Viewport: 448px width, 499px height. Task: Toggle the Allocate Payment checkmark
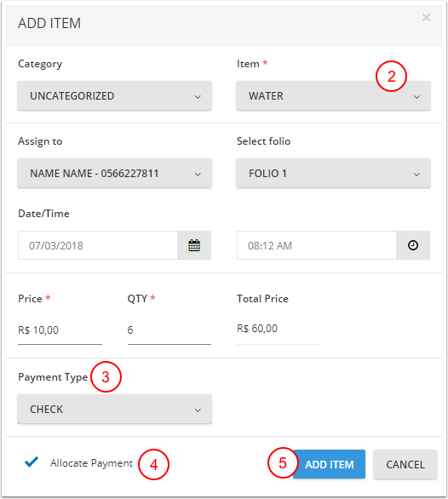32,462
